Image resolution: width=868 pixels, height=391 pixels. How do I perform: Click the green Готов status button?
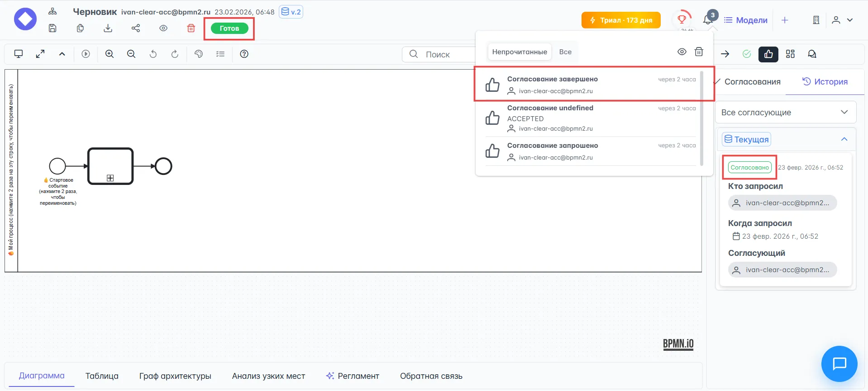[x=229, y=28]
